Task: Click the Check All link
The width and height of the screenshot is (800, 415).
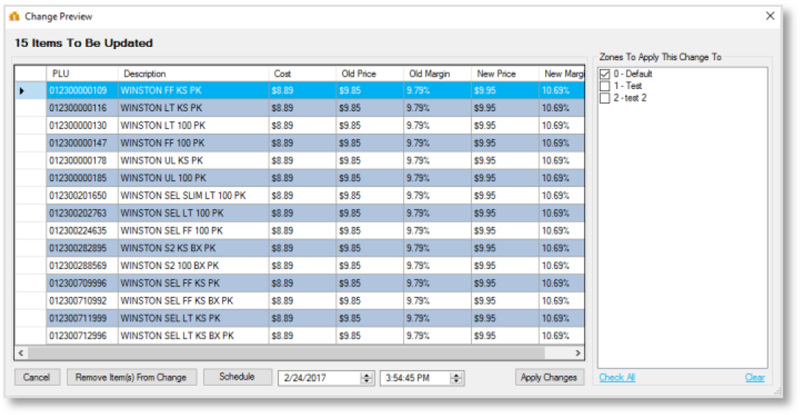Action: pyautogui.click(x=617, y=377)
